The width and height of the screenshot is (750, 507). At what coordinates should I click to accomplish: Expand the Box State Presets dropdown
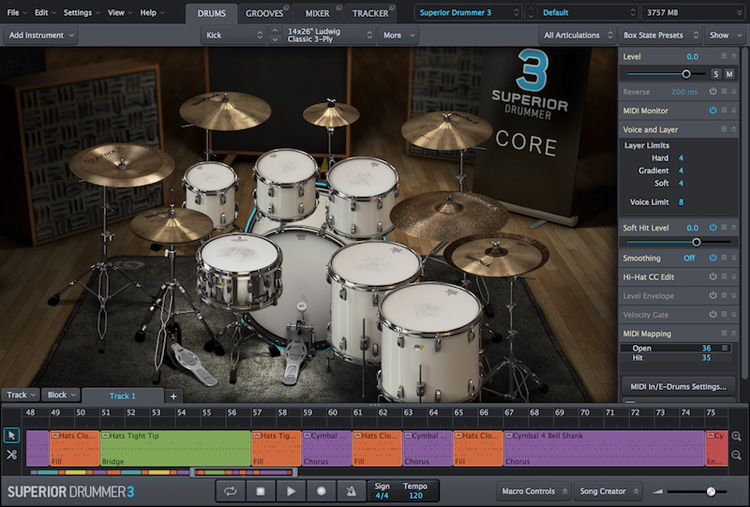click(657, 35)
